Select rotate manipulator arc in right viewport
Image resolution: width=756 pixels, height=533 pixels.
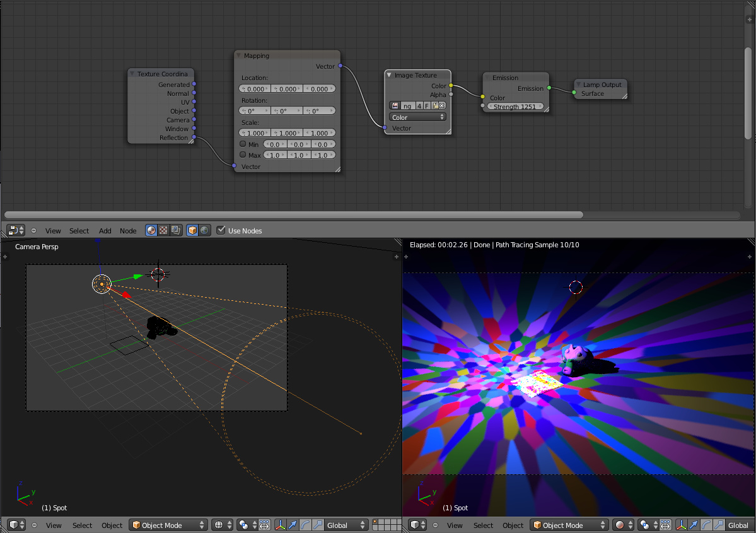pos(706,525)
